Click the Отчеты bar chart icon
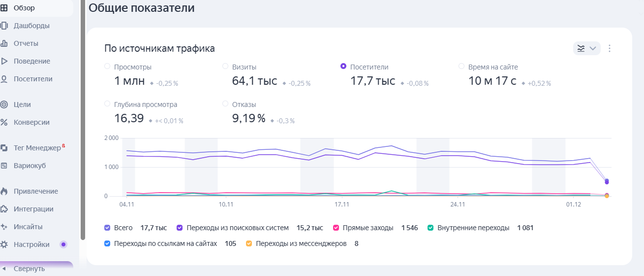This screenshot has width=644, height=276. click(x=4, y=43)
